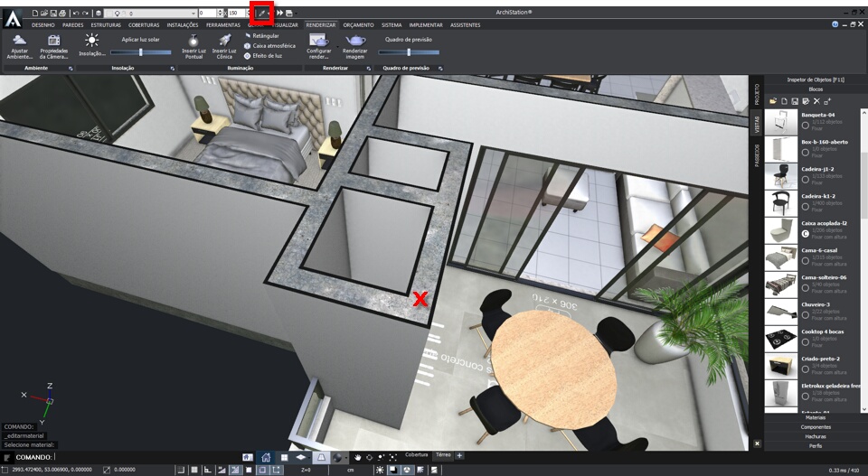The image size is (868, 476).
Task: Choose Efeito de luz option
Action: tap(263, 56)
